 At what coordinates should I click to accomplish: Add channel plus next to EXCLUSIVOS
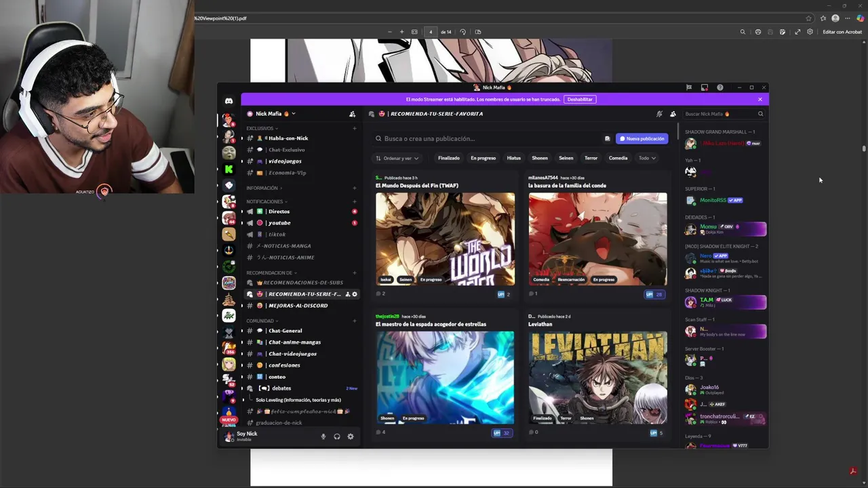click(354, 128)
